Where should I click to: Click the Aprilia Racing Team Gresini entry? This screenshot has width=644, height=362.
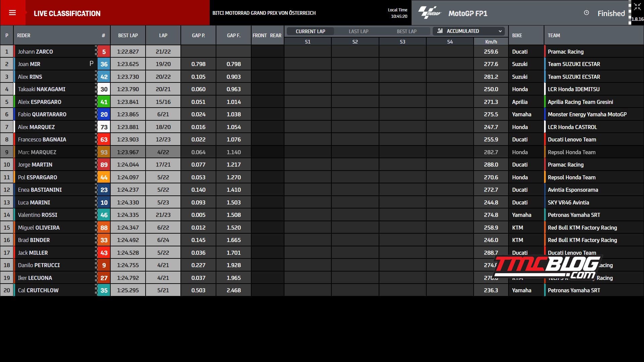(580, 102)
